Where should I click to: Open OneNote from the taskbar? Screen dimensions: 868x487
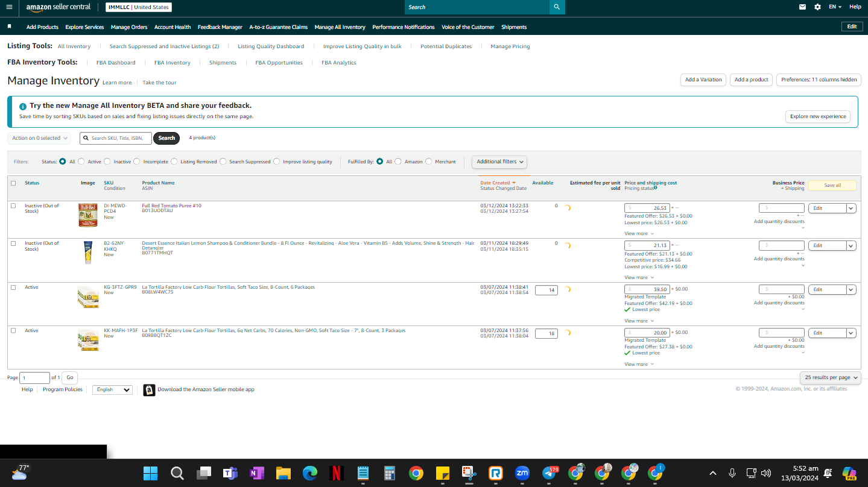coord(256,473)
